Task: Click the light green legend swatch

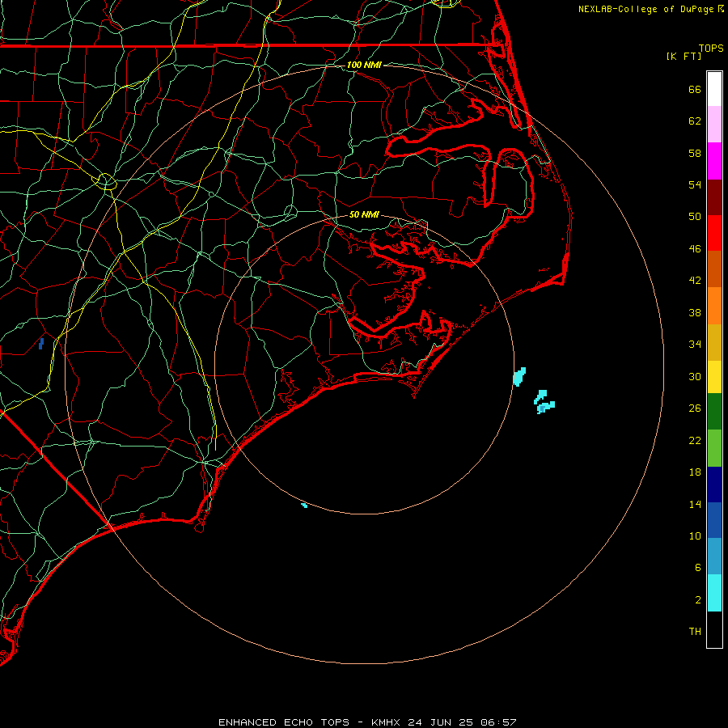Action: click(x=714, y=448)
